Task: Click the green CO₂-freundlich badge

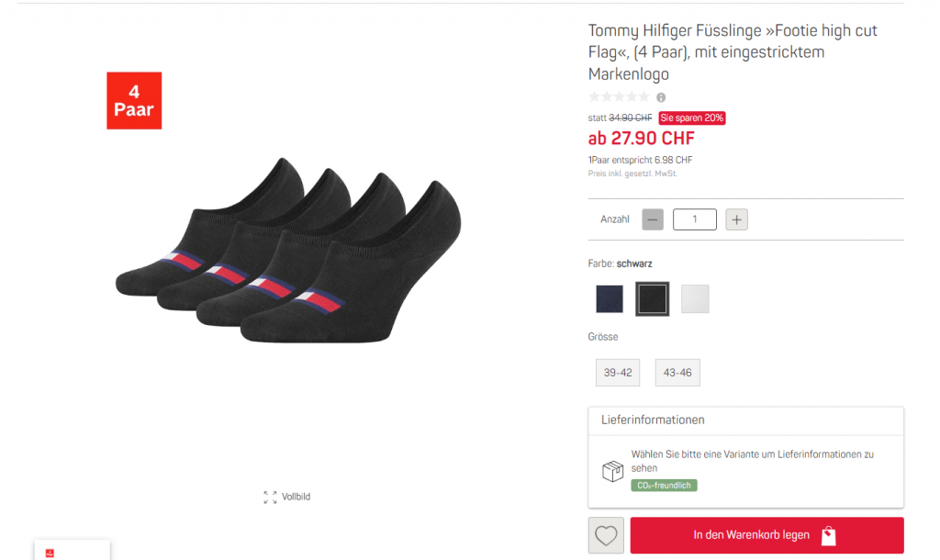Action: pos(664,485)
